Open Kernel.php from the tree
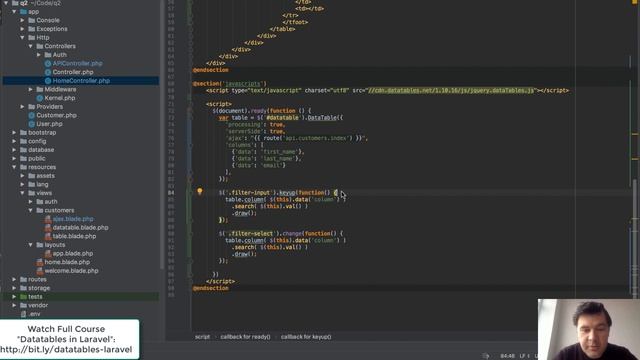 coord(60,98)
